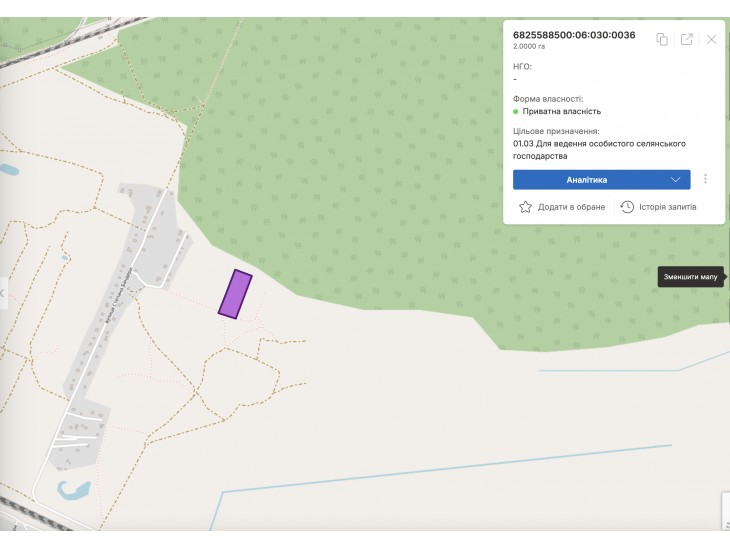This screenshot has width=730, height=547.
Task: Click the white map control at bottom-right edge
Action: pyautogui.click(x=726, y=511)
